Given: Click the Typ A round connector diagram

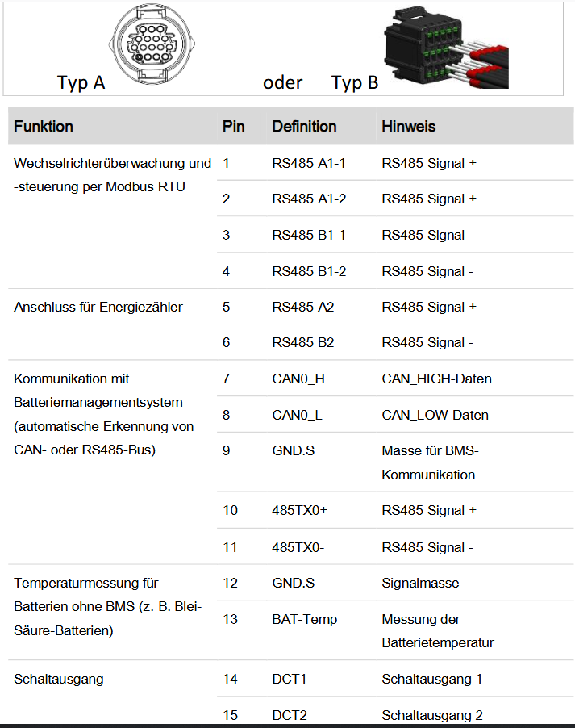Looking at the screenshot, I should tap(151, 45).
